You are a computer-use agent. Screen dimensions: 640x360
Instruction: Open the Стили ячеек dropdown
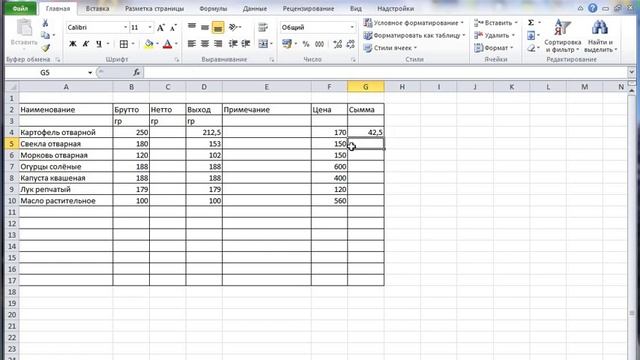[x=390, y=48]
